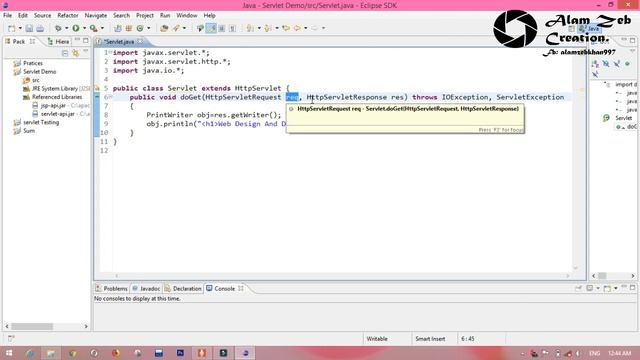
Task: Toggle Sort in the Outline view
Action: pos(596,64)
